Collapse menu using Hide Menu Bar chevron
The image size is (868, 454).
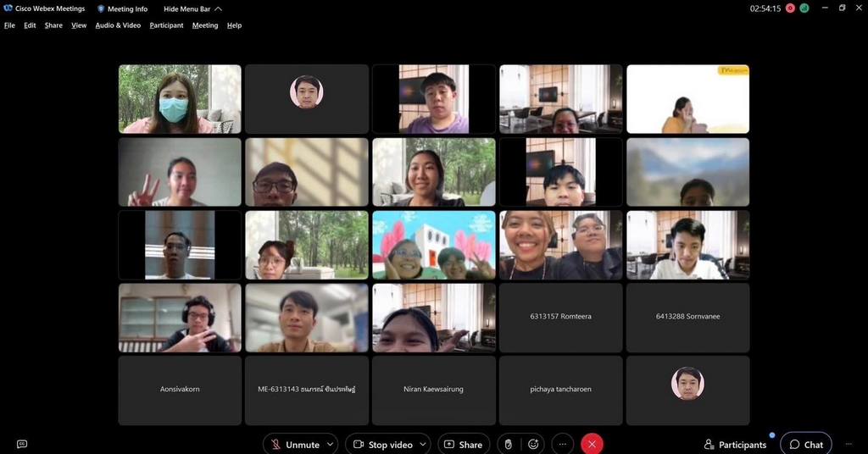click(x=218, y=8)
